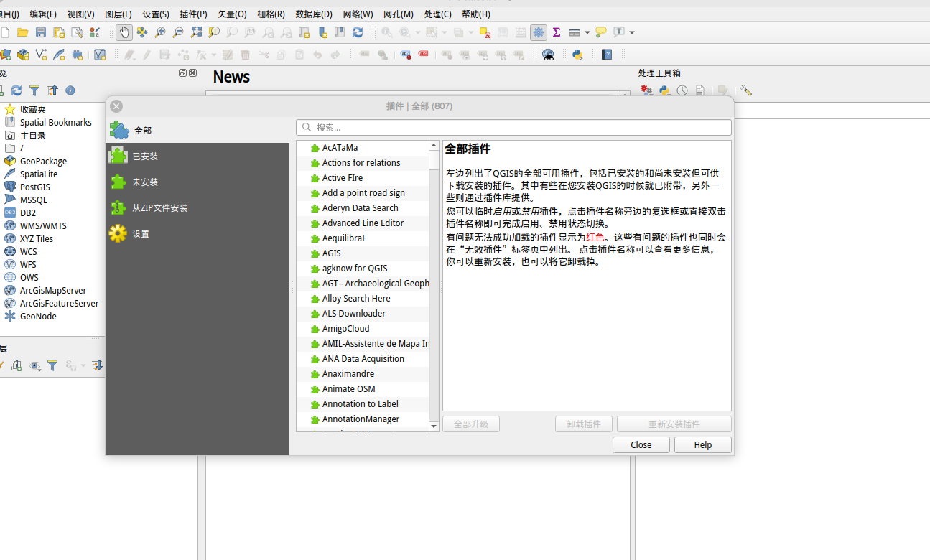Toggle map themes eye icon in Layers panel
The height and width of the screenshot is (560, 930).
(x=34, y=366)
